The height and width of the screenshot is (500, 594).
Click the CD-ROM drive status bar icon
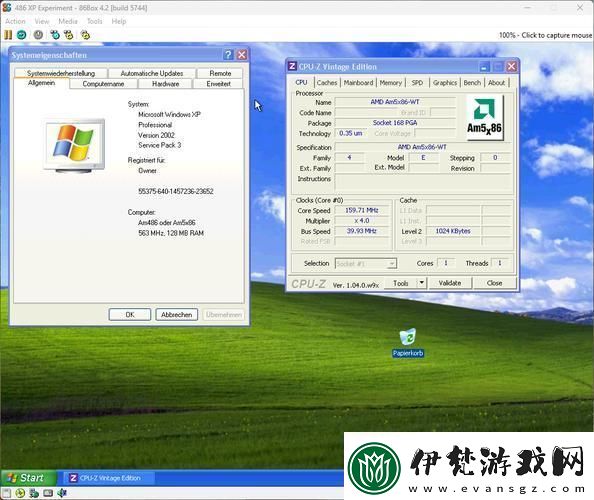pyautogui.click(x=20, y=493)
